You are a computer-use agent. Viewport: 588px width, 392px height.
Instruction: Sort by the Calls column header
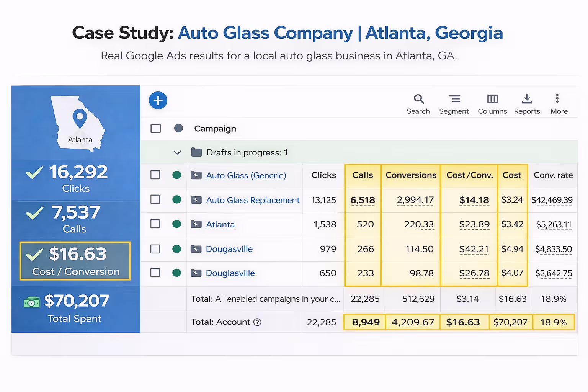[362, 175]
